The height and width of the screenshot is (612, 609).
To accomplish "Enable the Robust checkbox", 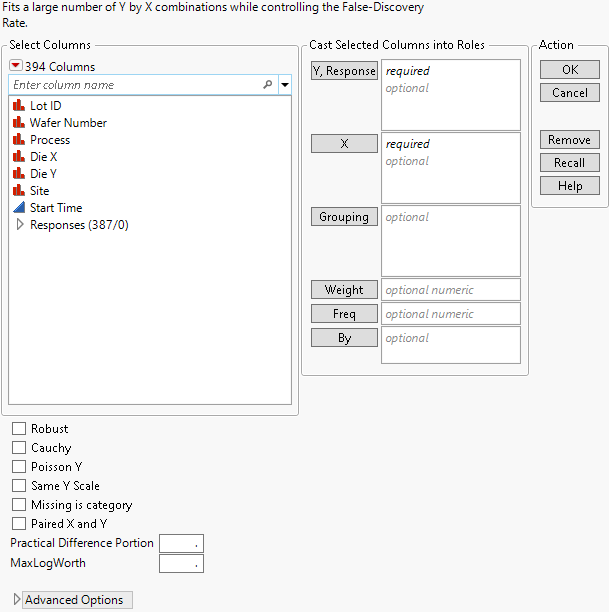I will 19,429.
